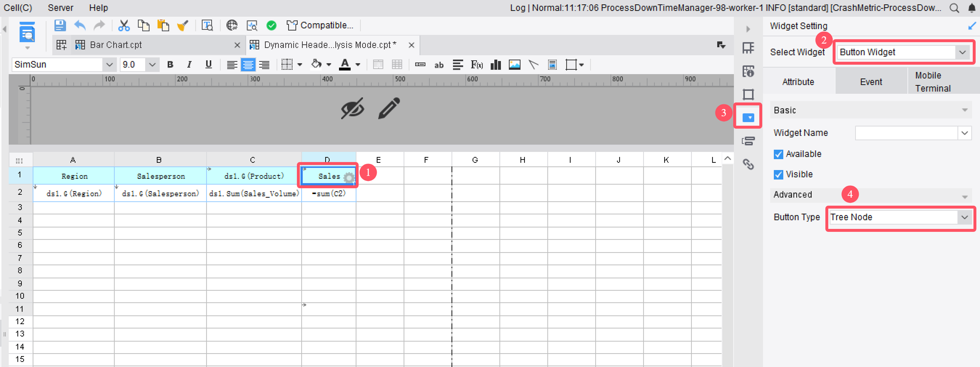Open the floating element square sidebar icon
980x367 pixels.
[748, 94]
